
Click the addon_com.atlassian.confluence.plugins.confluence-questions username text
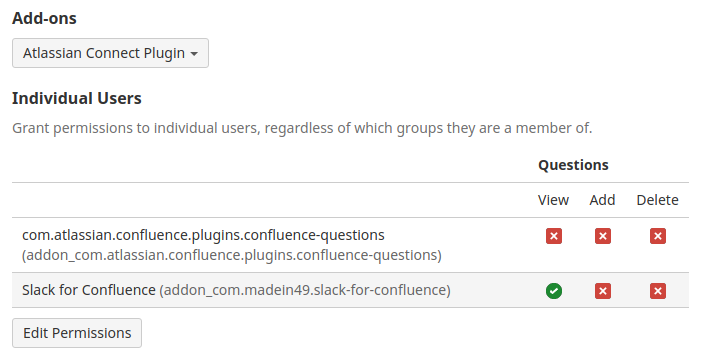click(232, 255)
